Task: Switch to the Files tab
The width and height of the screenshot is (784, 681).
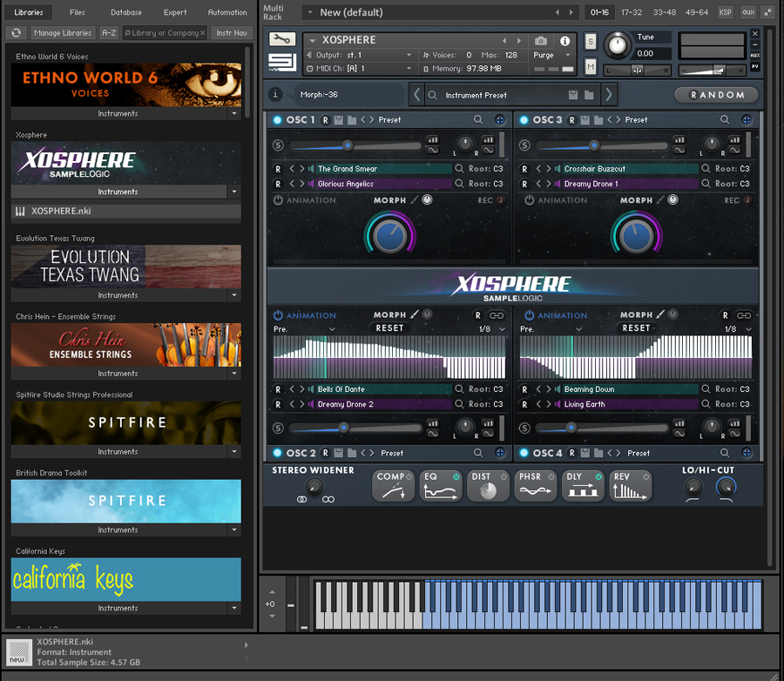Action: coord(77,12)
